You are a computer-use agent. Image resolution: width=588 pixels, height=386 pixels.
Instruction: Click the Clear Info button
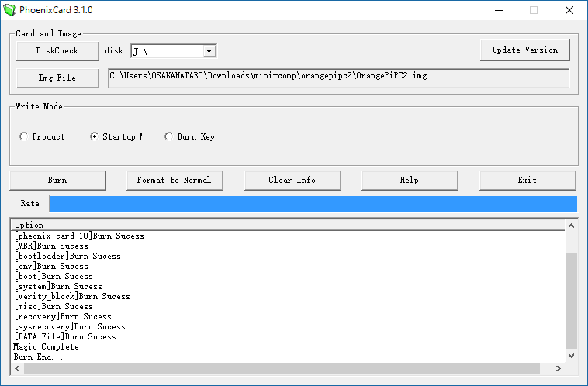click(x=292, y=181)
